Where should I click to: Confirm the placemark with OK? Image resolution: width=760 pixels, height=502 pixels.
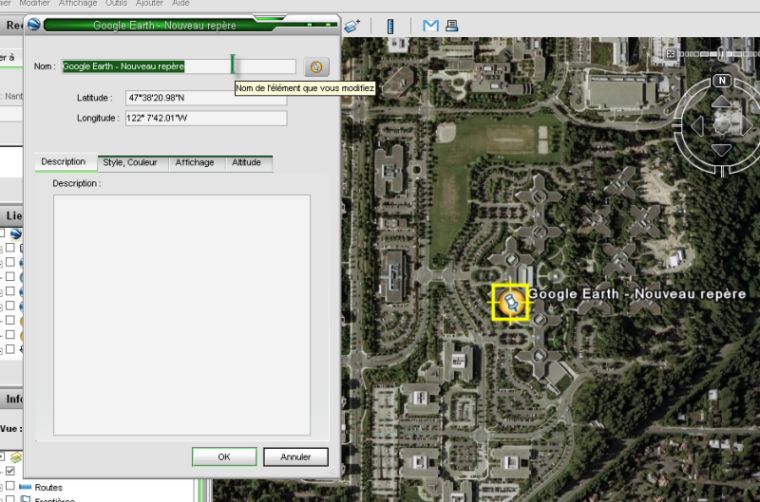tap(224, 457)
